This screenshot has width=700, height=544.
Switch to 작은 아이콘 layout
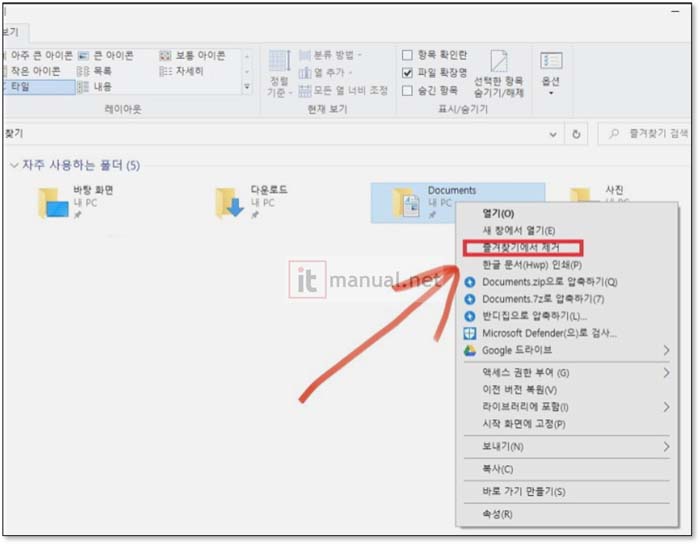(x=31, y=71)
